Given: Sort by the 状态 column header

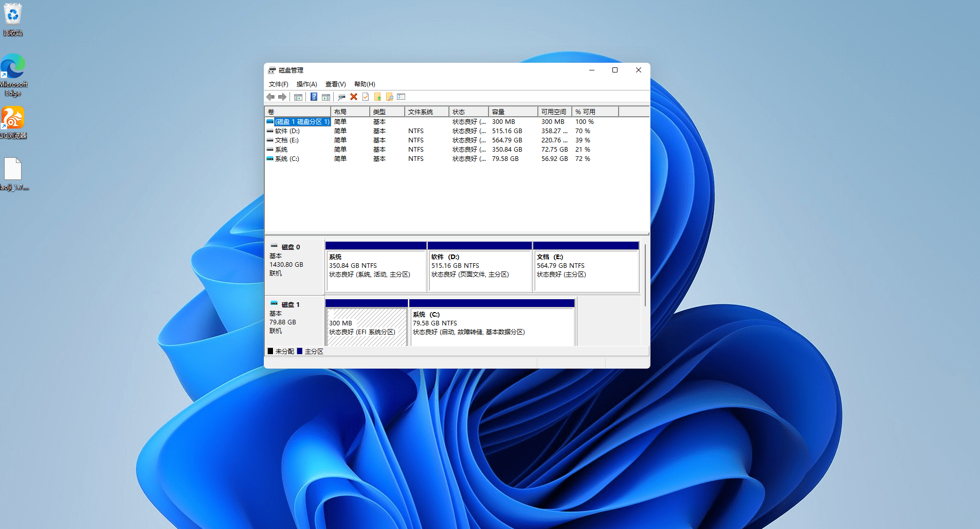Looking at the screenshot, I should (469, 112).
